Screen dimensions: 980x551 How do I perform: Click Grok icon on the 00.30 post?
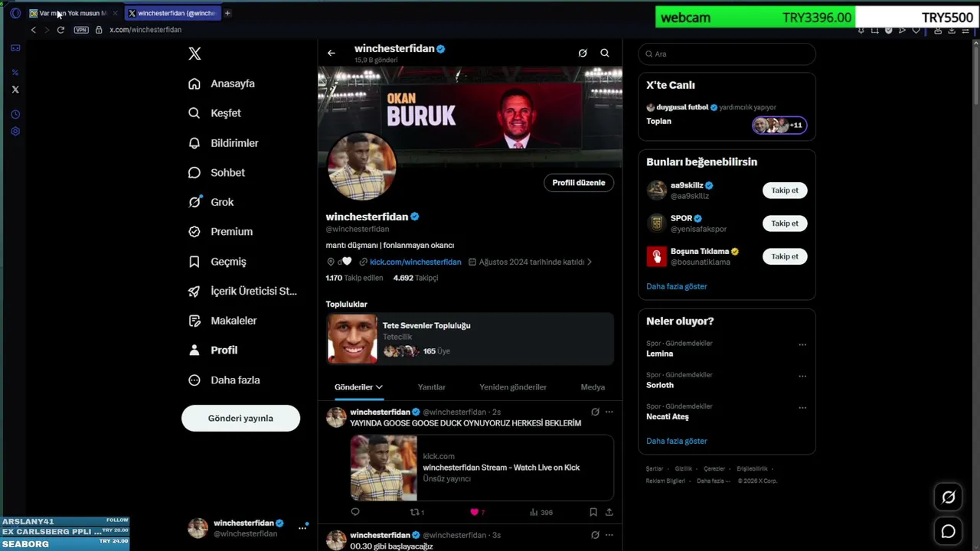pyautogui.click(x=595, y=535)
